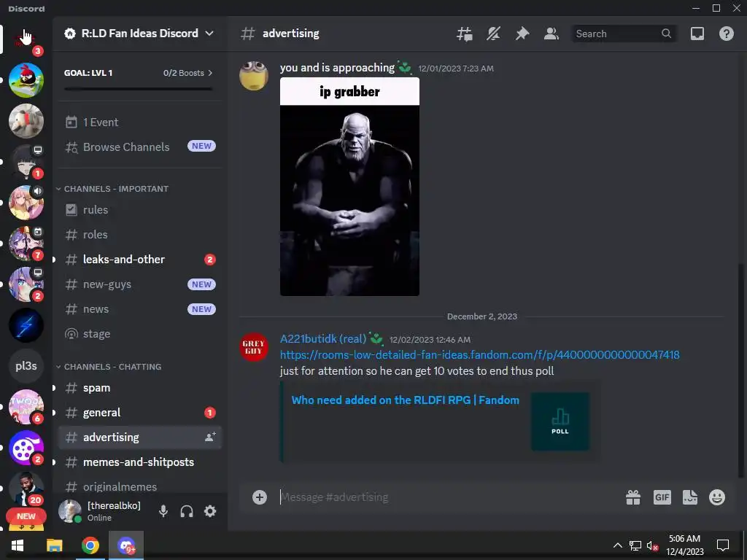
Task: Click the fandom.com poll URL link
Action: tap(480, 355)
